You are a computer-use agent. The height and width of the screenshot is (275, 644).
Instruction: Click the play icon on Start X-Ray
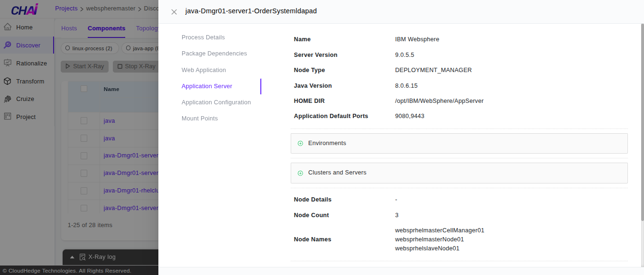68,66
